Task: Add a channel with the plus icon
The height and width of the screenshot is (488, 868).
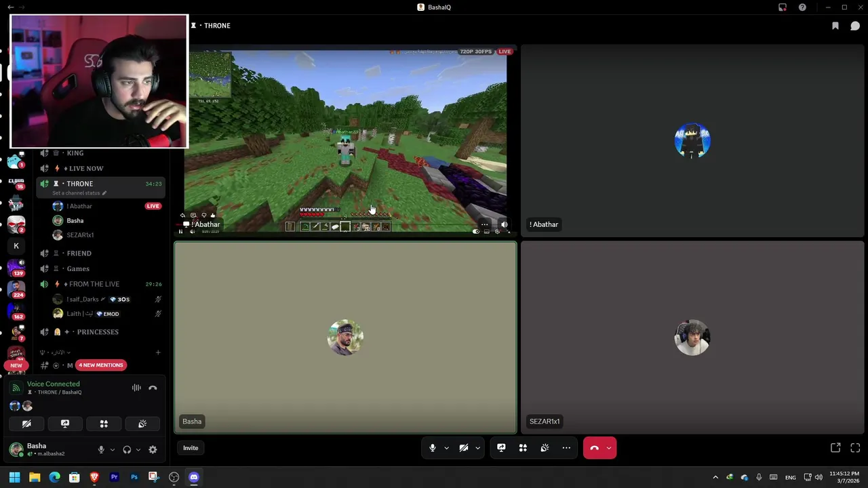Action: [x=158, y=352]
